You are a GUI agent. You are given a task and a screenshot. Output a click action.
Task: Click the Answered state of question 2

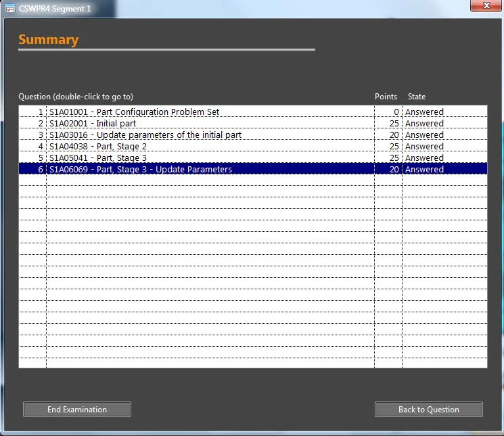[x=424, y=124]
